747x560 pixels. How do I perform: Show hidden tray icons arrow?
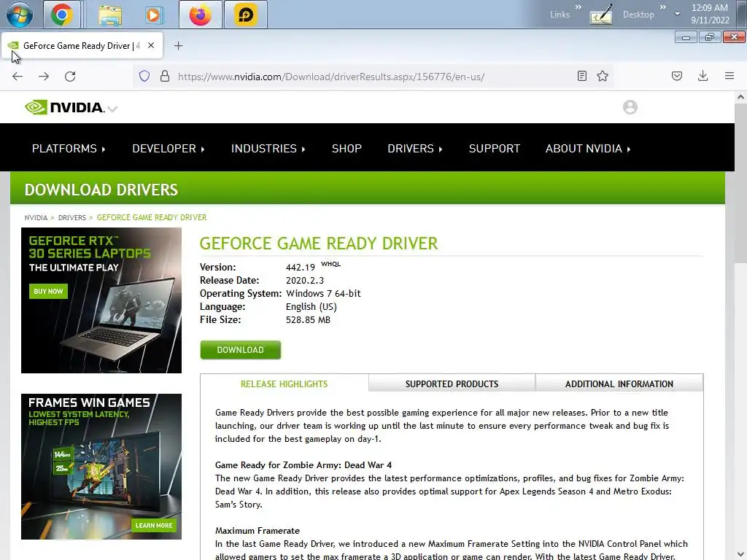click(677, 14)
